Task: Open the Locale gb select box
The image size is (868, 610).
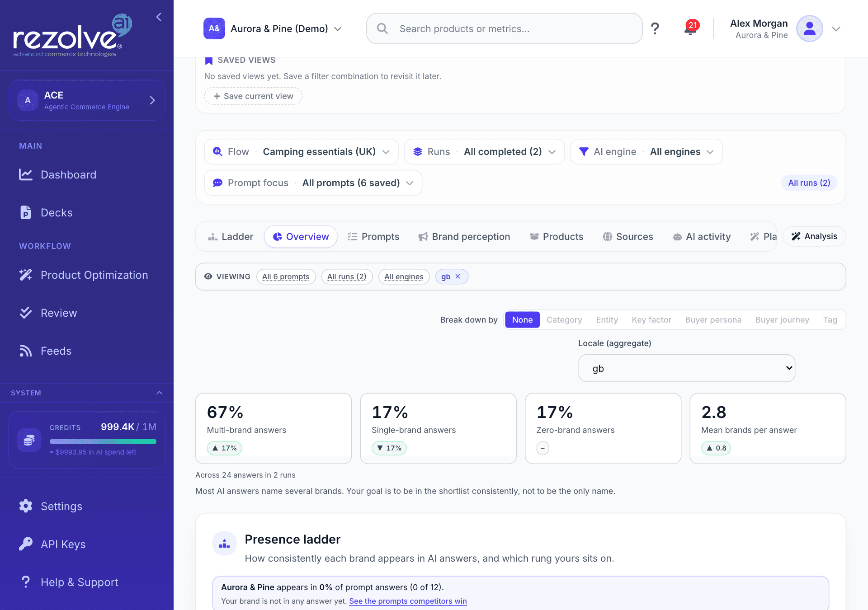Action: pos(687,368)
